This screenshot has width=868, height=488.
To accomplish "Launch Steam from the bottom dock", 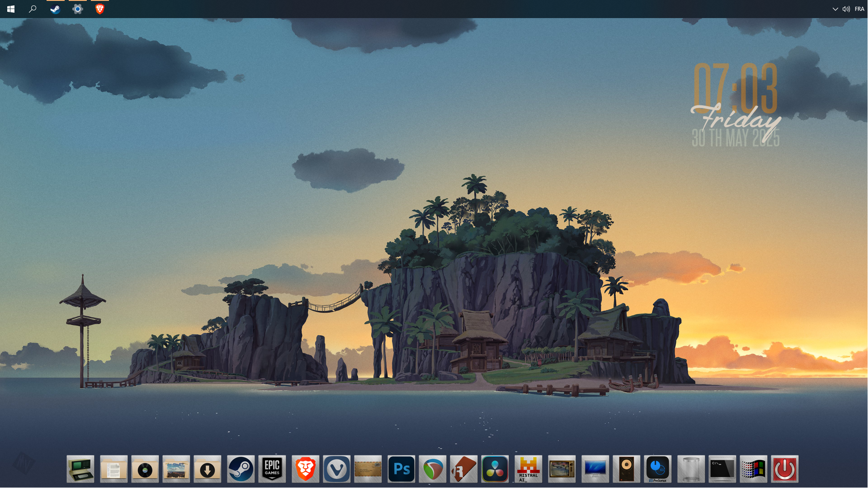I will [241, 469].
